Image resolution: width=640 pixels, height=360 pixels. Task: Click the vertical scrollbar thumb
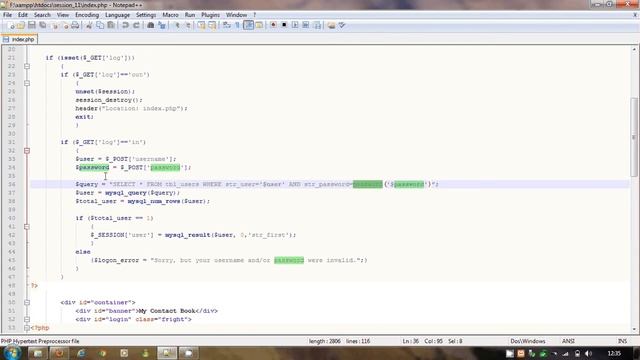click(634, 137)
